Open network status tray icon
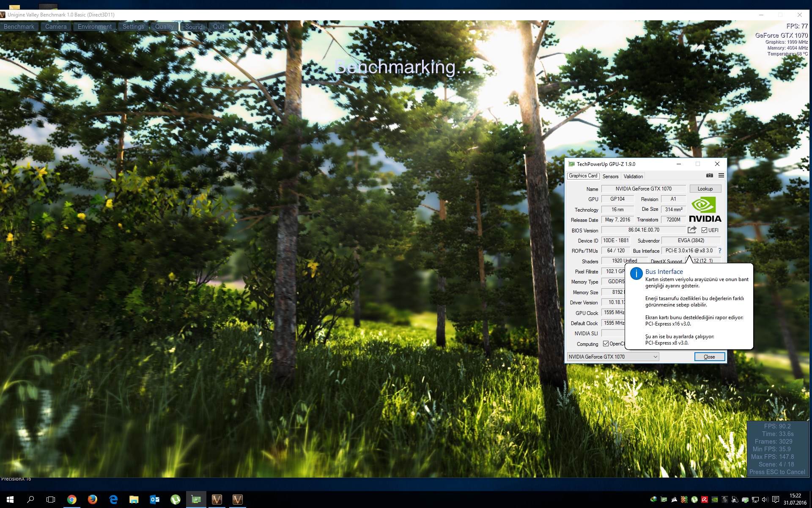This screenshot has height=508, width=812. pyautogui.click(x=755, y=500)
